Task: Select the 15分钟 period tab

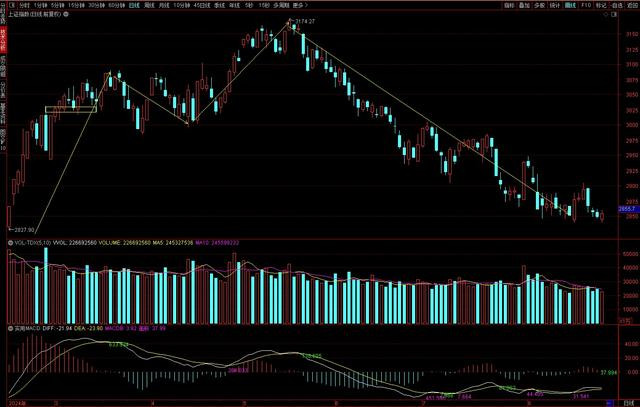Action: 76,5
